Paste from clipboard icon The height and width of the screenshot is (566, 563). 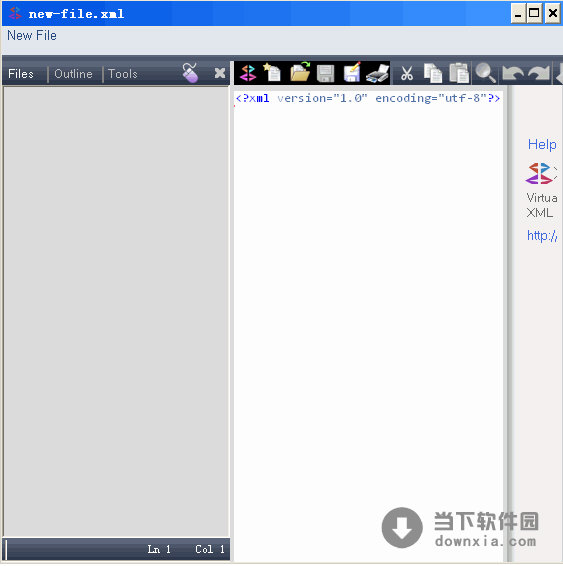point(459,73)
